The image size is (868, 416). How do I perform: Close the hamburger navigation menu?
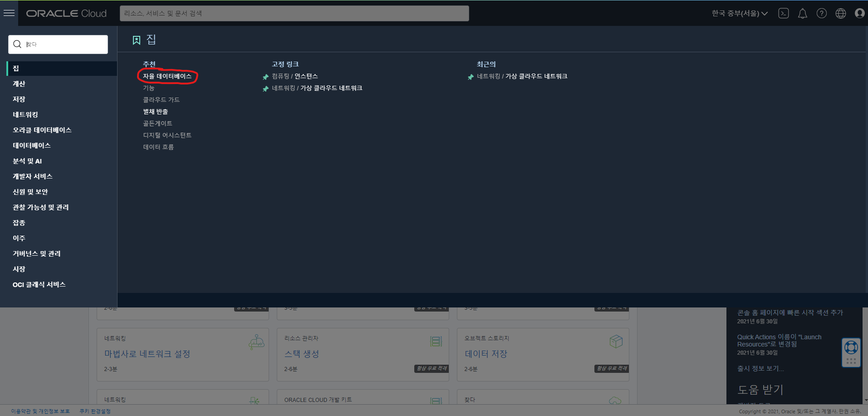click(9, 13)
